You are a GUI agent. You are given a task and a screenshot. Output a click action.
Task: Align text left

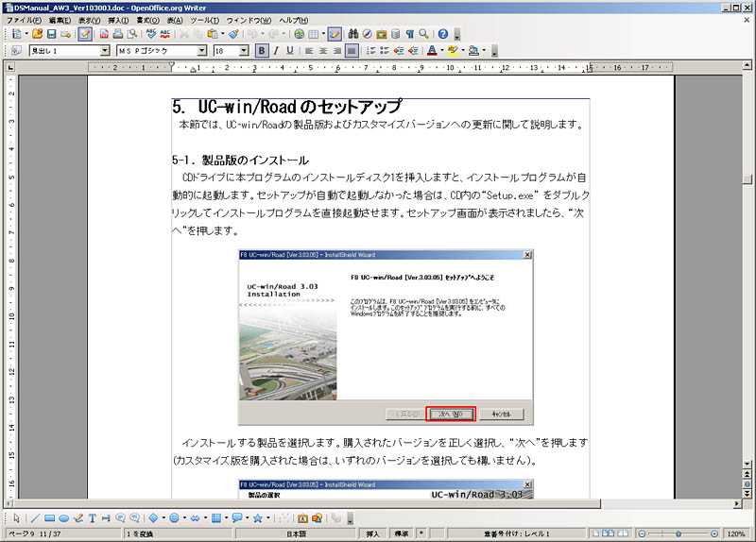point(309,51)
